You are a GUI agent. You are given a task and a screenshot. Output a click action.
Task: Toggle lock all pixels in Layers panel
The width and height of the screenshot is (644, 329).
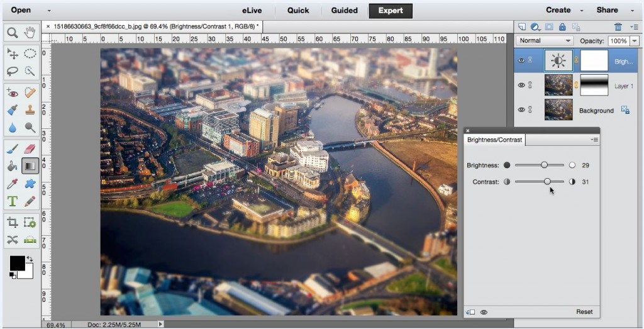pyautogui.click(x=562, y=26)
